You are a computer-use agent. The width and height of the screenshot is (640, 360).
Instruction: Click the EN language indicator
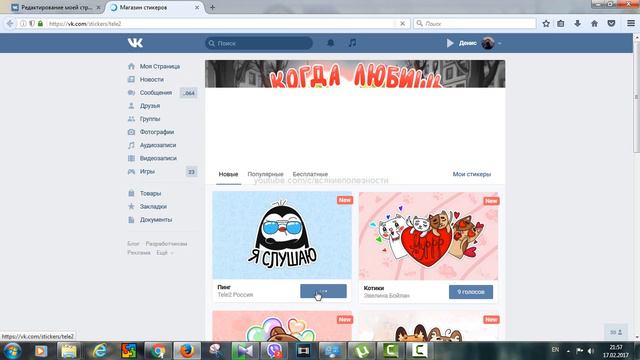point(555,350)
